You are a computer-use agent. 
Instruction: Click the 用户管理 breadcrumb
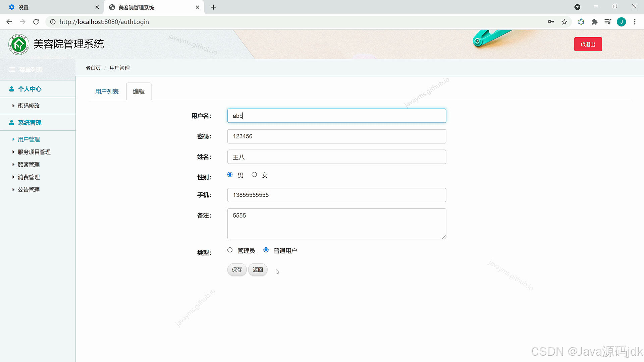tap(119, 68)
